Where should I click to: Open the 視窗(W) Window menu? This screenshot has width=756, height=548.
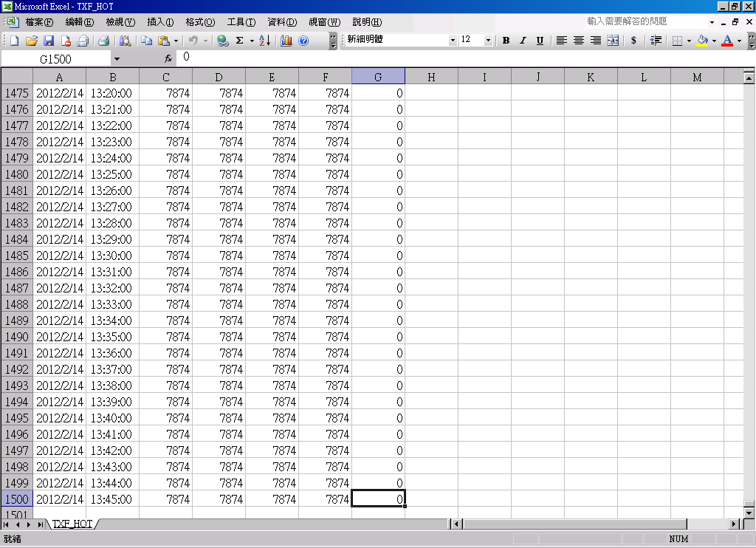pyautogui.click(x=325, y=22)
